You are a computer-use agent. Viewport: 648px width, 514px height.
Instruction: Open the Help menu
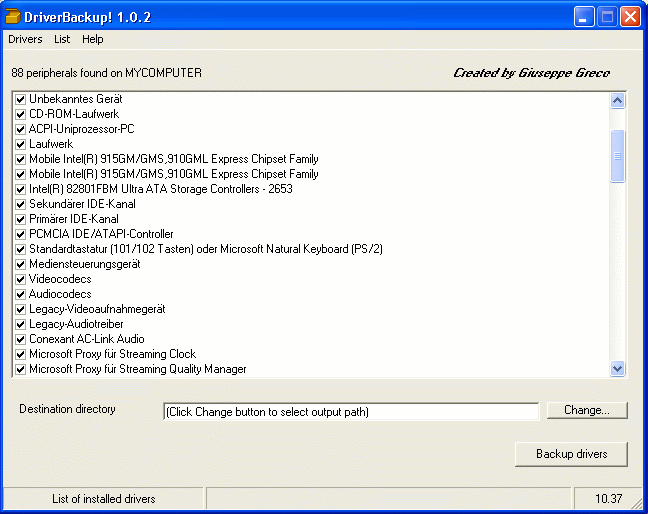(x=93, y=39)
